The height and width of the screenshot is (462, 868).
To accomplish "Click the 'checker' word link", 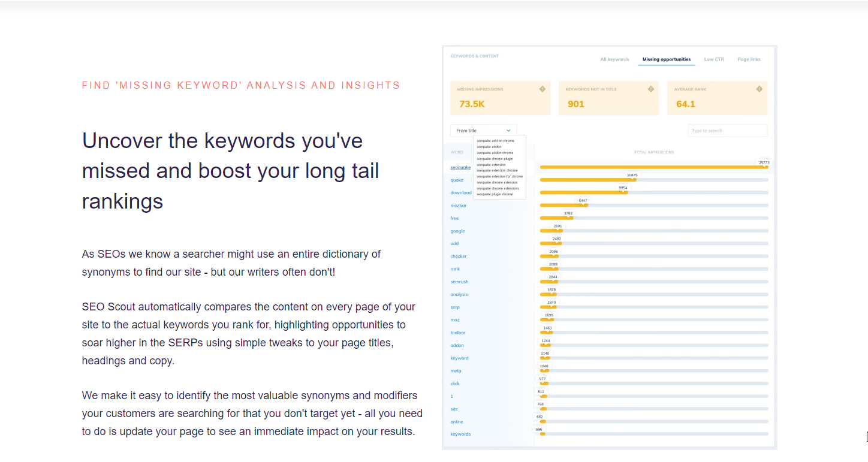I will tap(458, 256).
